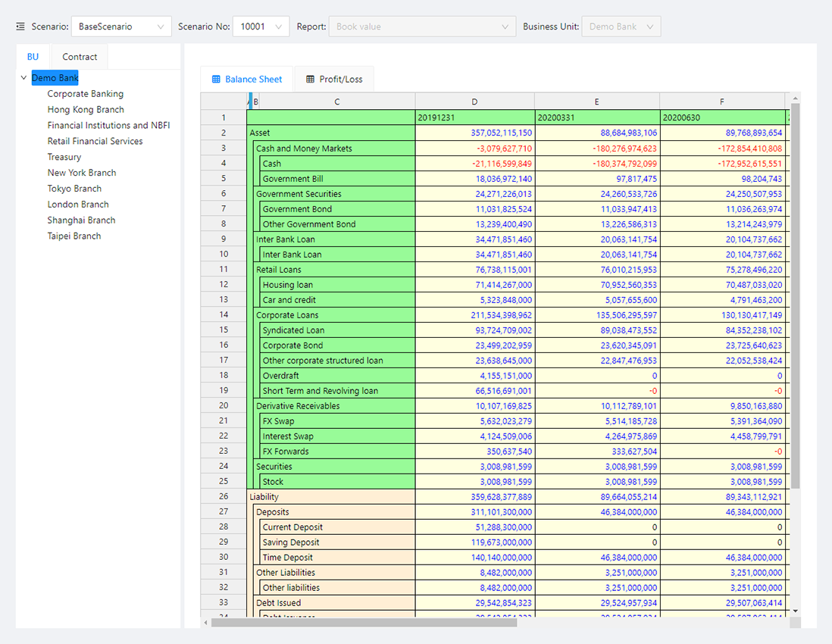Click the hamburger menu icon beside Scenario
The width and height of the screenshot is (832, 644).
(20, 27)
